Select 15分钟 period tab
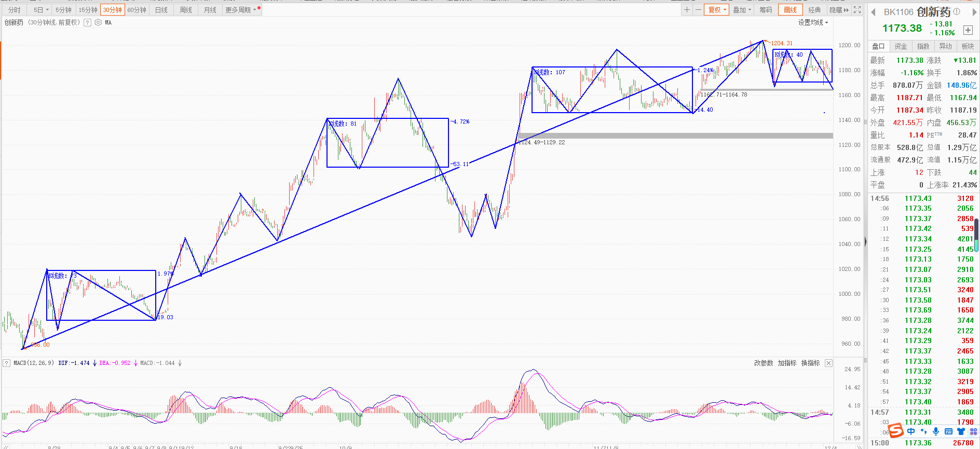 coord(88,10)
